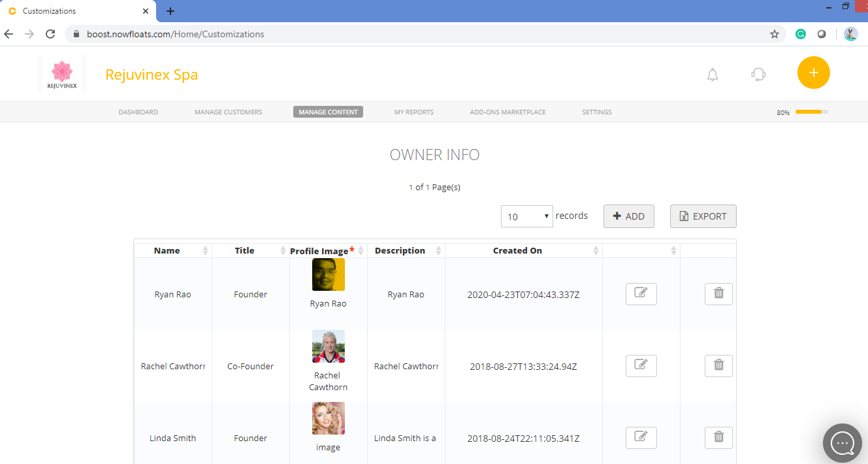Select the first Founder title cell
Image resolution: width=868 pixels, height=464 pixels.
tap(251, 294)
